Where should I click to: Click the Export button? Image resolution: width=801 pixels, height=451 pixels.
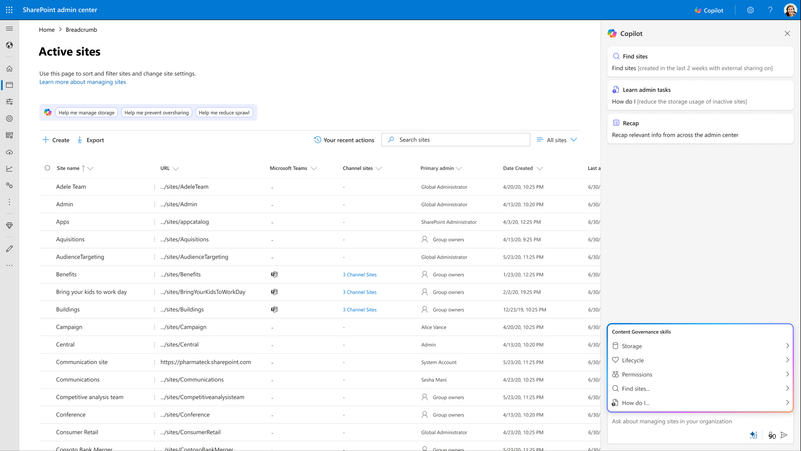tap(90, 140)
